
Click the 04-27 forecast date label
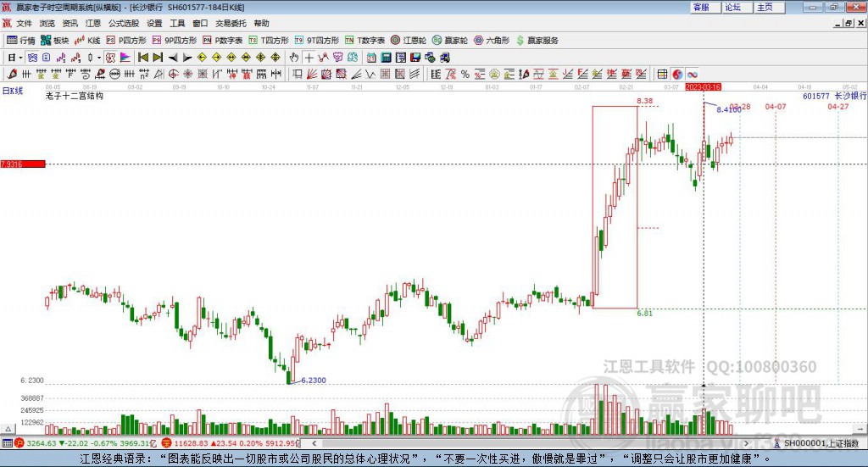[x=837, y=107]
